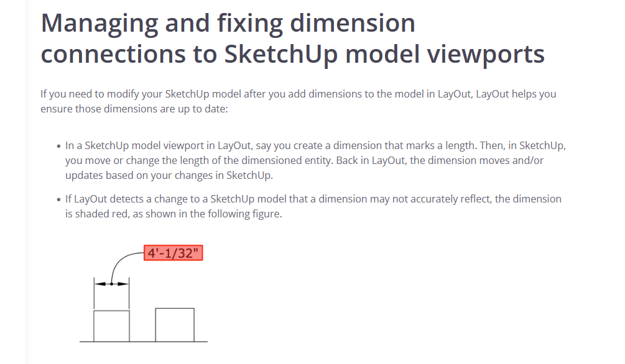This screenshot has height=364, width=625.
Task: Click the right square in the figure
Action: click(175, 324)
